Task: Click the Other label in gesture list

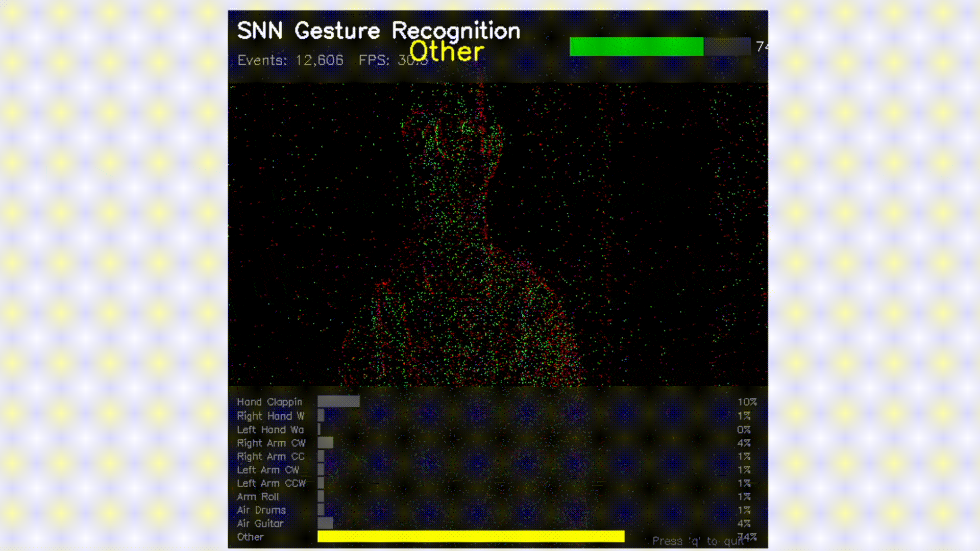Action: (x=250, y=537)
